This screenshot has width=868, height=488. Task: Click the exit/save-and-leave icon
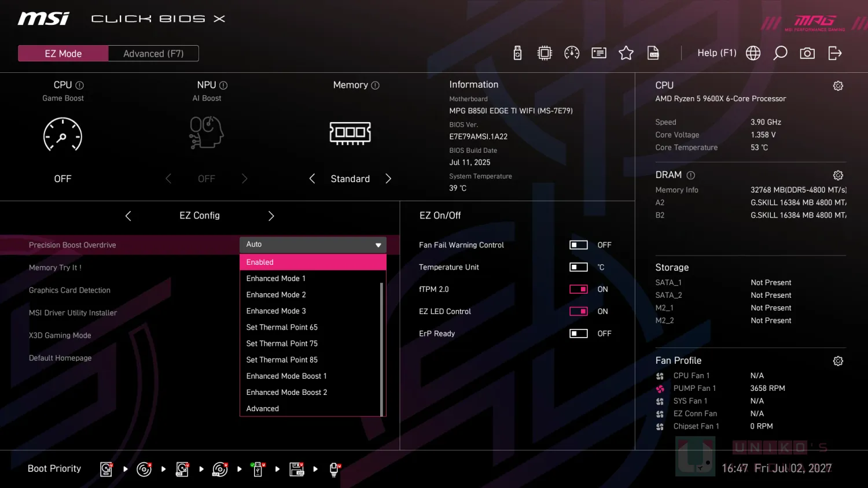(835, 53)
